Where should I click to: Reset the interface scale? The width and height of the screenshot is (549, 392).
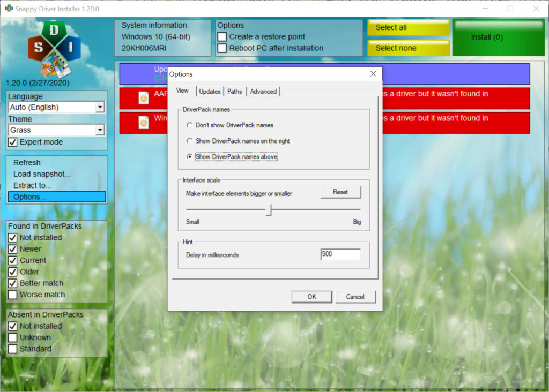[340, 192]
